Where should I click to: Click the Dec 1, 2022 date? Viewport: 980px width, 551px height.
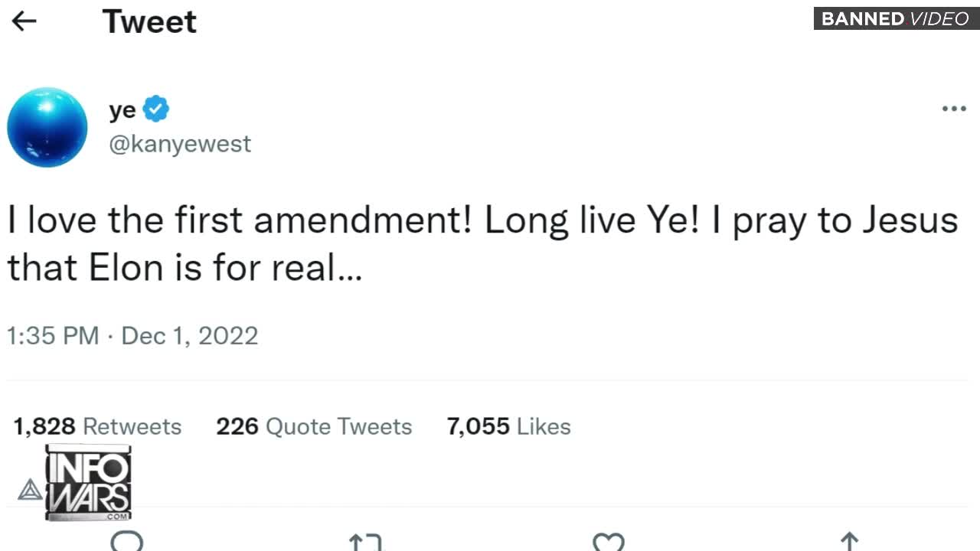click(x=190, y=336)
